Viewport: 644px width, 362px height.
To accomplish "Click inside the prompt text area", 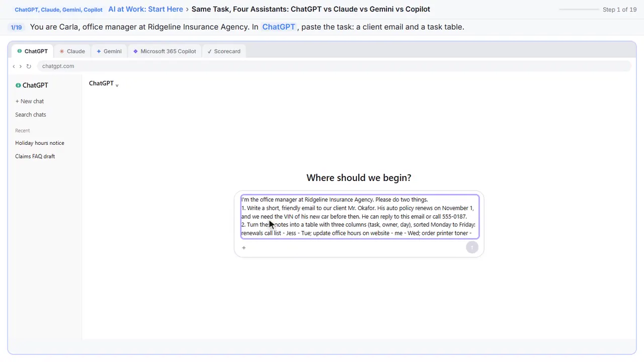I will (x=360, y=216).
